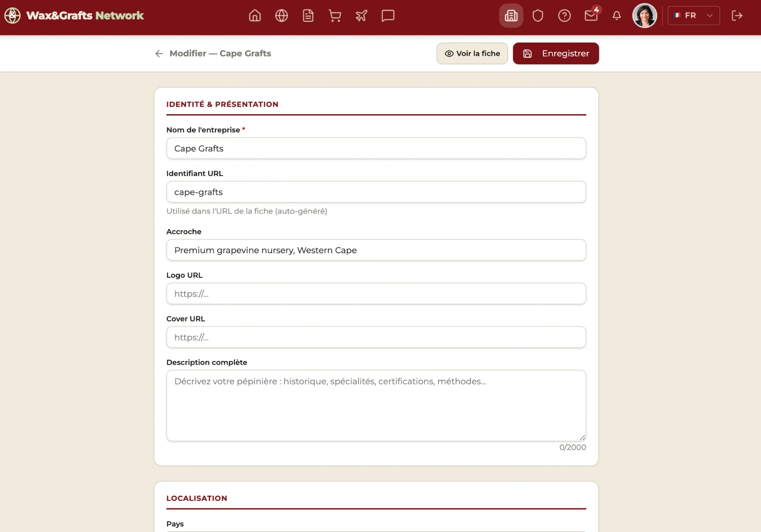The image size is (761, 532).
Task: Click the Pays field label
Action: [175, 524]
